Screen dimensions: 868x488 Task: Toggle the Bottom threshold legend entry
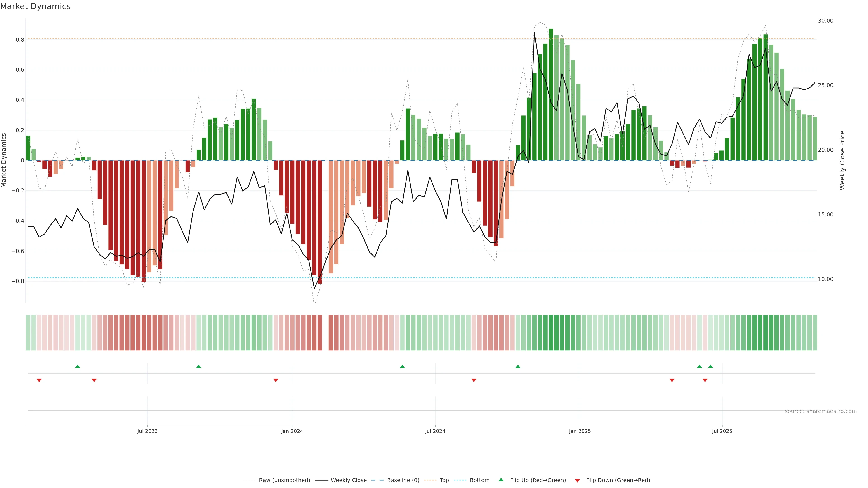point(479,480)
